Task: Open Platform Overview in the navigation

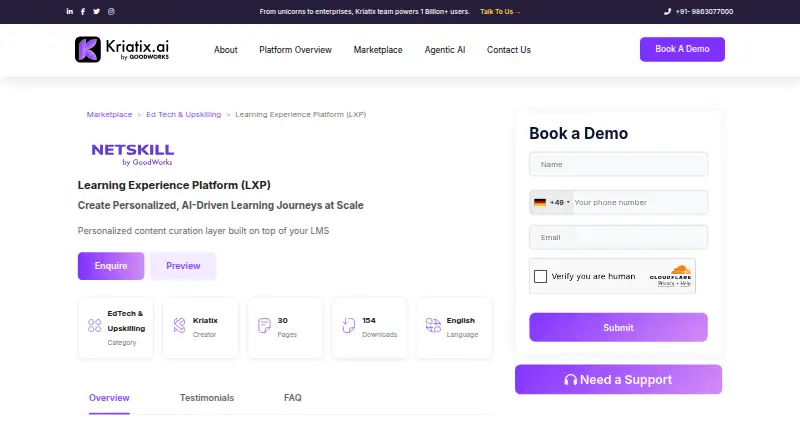Action: [x=295, y=50]
